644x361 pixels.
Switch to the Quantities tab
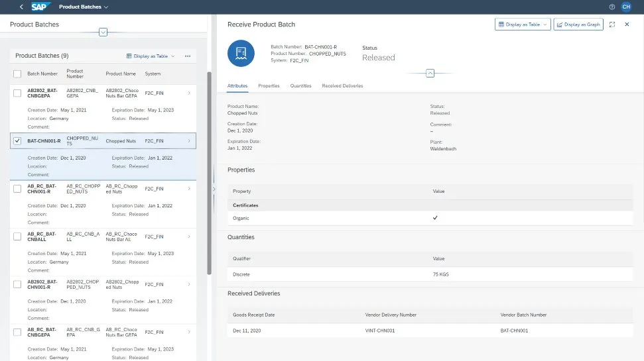pyautogui.click(x=300, y=86)
